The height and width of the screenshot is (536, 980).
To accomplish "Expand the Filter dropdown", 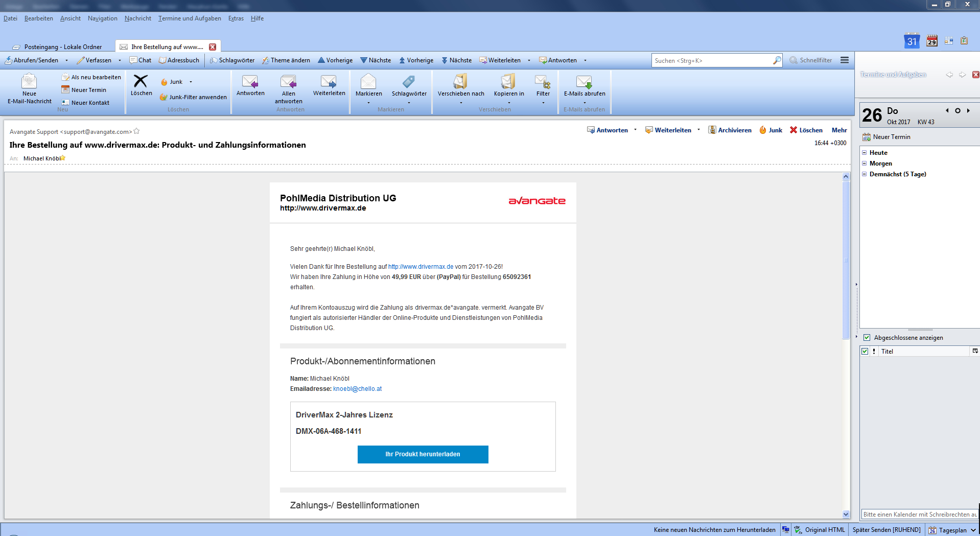I will pyautogui.click(x=543, y=103).
